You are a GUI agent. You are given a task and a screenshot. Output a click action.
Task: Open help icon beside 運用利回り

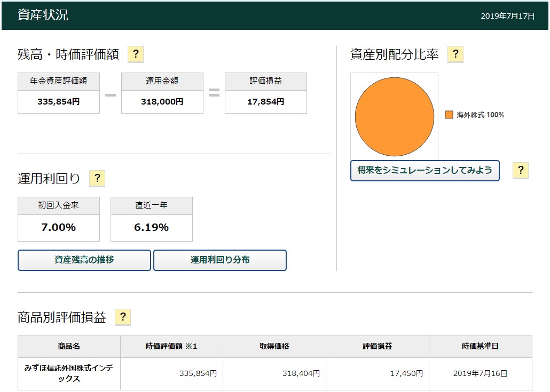coord(97,178)
